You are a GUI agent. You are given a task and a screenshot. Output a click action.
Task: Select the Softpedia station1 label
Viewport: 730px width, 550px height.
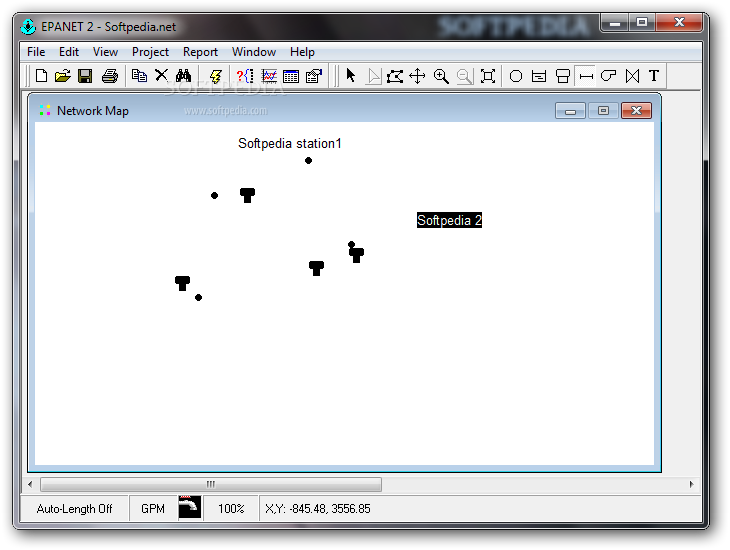point(290,143)
